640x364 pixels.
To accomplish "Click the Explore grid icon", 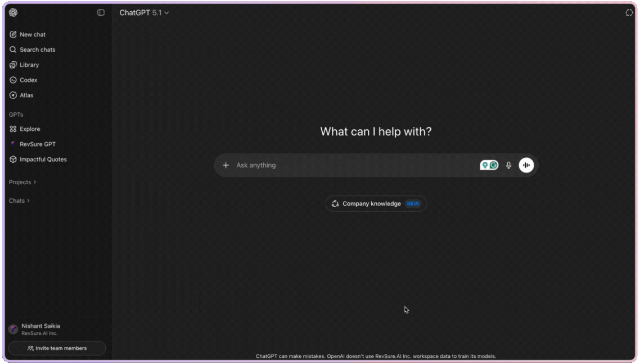I will click(13, 129).
